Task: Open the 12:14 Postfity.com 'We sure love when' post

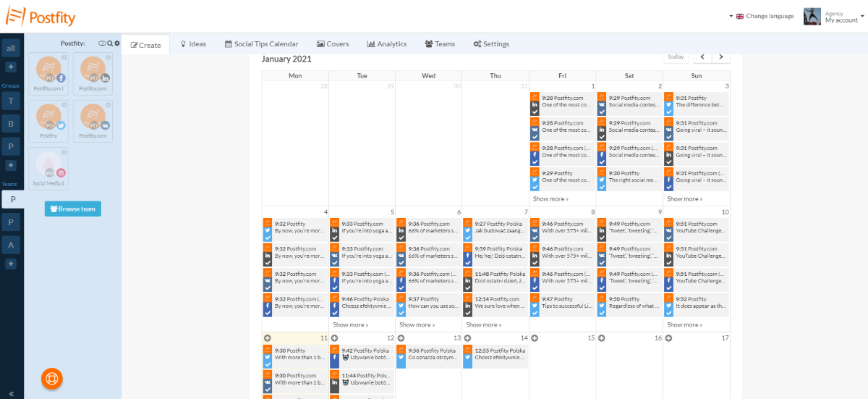Action: [495, 306]
